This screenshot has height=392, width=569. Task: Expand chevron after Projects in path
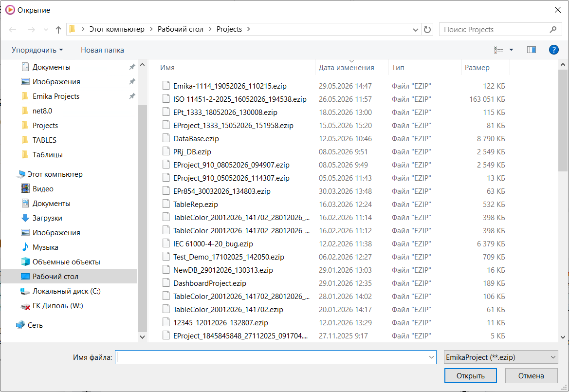(x=249, y=29)
